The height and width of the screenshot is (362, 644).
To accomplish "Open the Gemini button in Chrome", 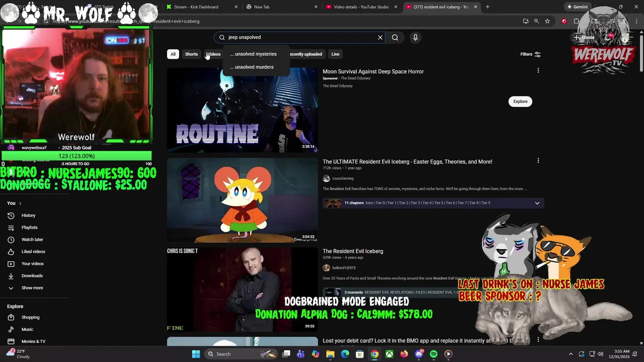I will point(577,7).
